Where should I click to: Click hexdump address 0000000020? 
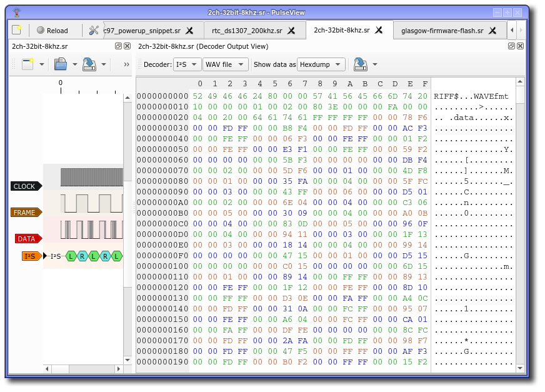(162, 118)
